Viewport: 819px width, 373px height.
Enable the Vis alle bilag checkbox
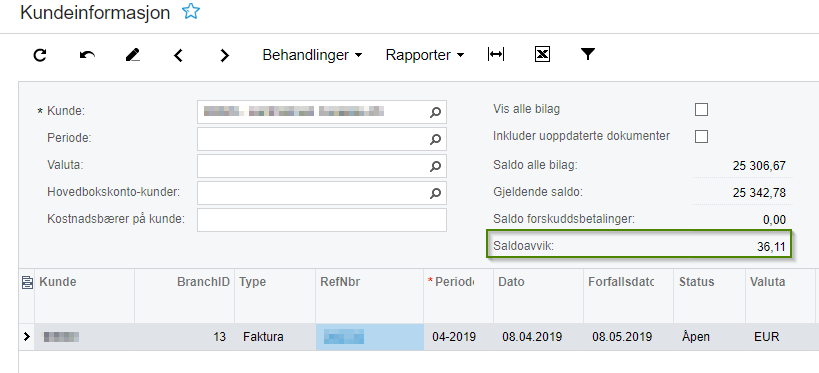coord(701,110)
